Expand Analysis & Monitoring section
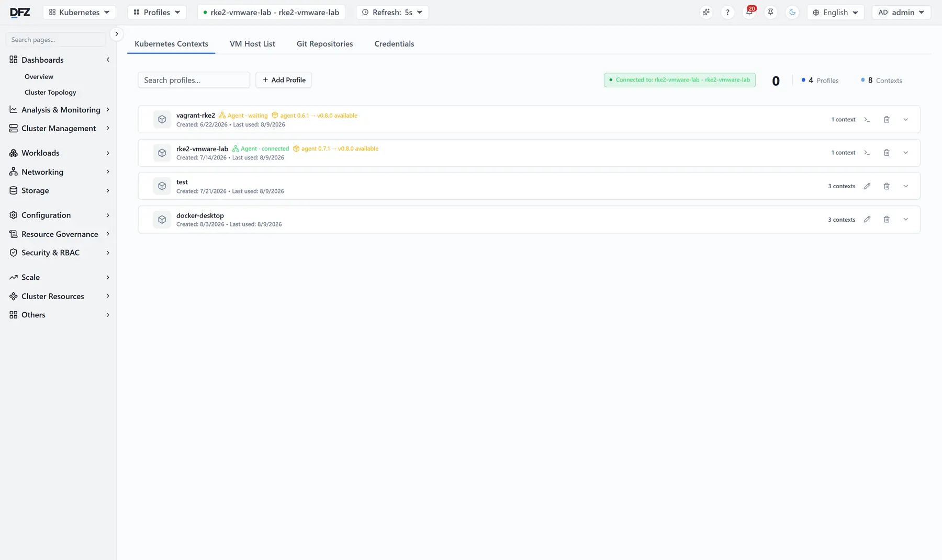942x560 pixels. 60,110
